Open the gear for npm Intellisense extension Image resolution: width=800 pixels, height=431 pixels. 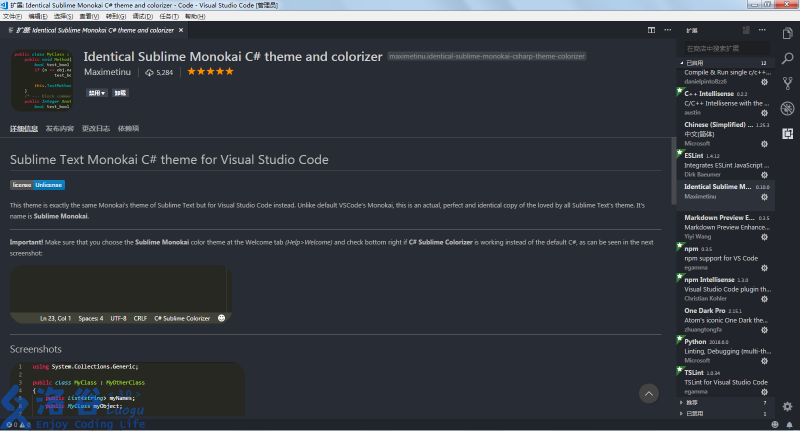point(764,299)
